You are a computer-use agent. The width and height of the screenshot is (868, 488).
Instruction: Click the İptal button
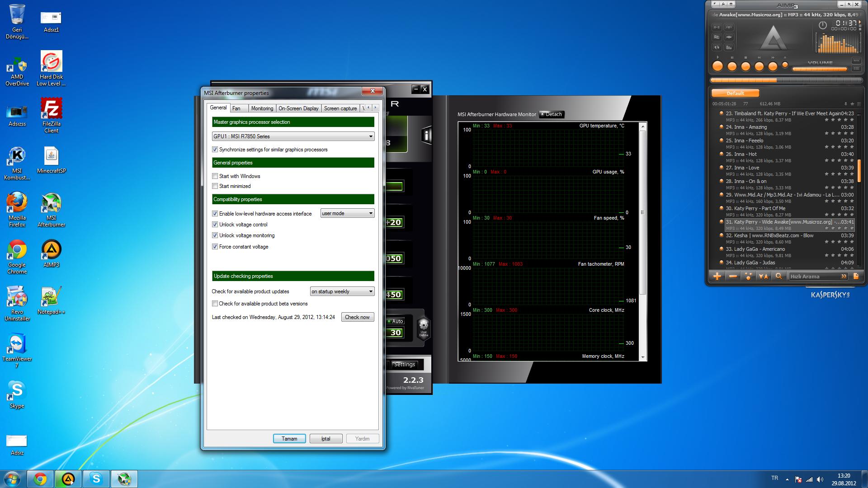326,439
